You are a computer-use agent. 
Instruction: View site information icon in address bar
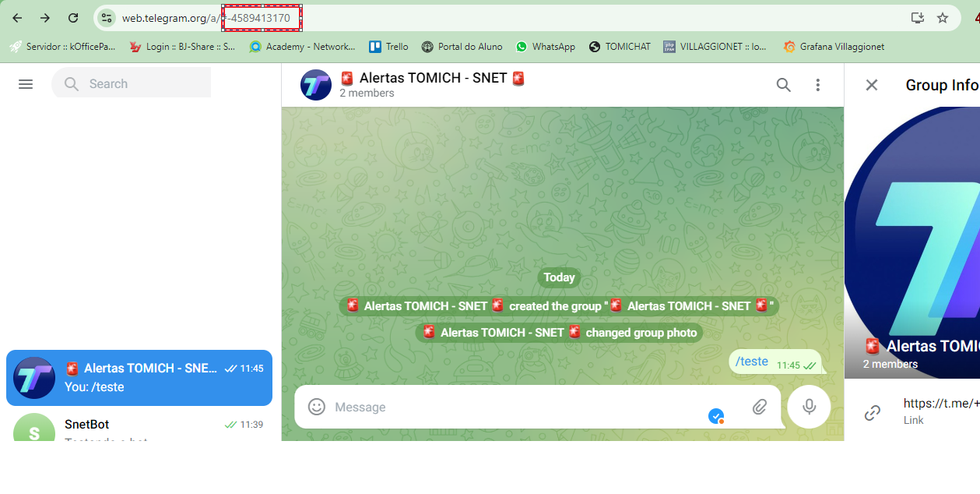click(x=107, y=18)
